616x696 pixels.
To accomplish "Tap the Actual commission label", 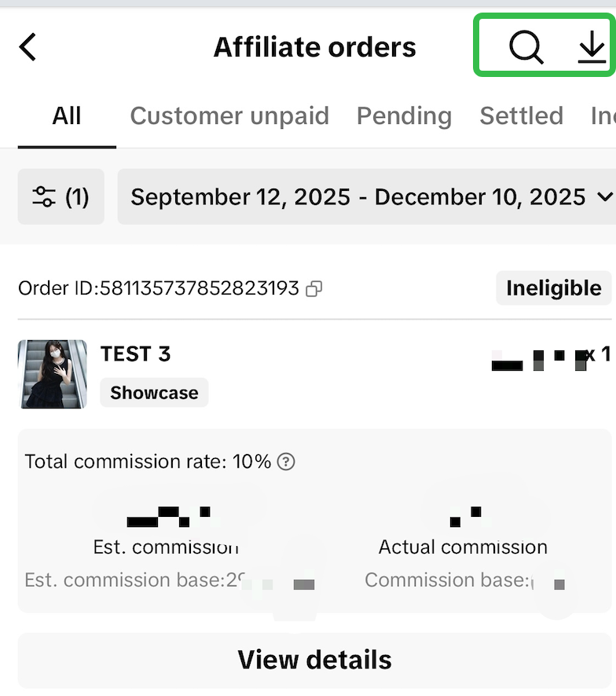I will click(463, 547).
